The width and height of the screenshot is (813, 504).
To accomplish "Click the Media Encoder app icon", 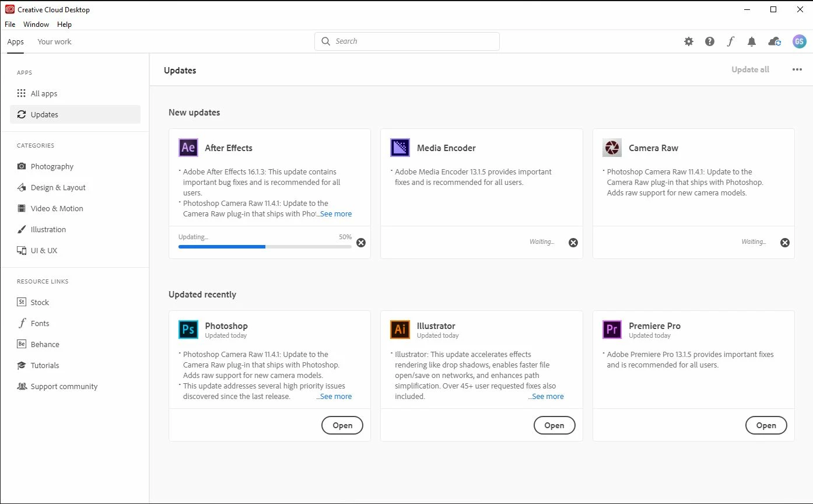I will 400,148.
